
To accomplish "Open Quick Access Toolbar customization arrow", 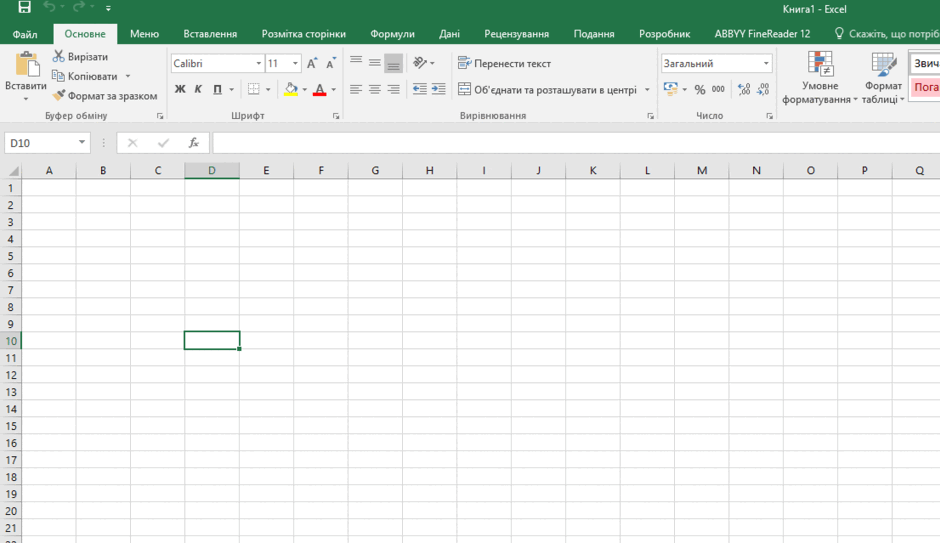I will (x=109, y=8).
